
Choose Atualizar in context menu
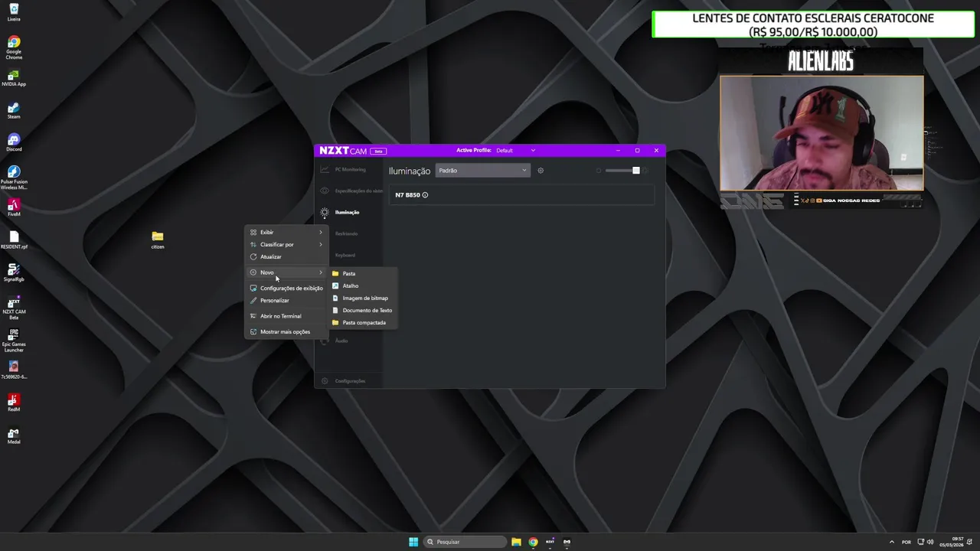(286, 256)
